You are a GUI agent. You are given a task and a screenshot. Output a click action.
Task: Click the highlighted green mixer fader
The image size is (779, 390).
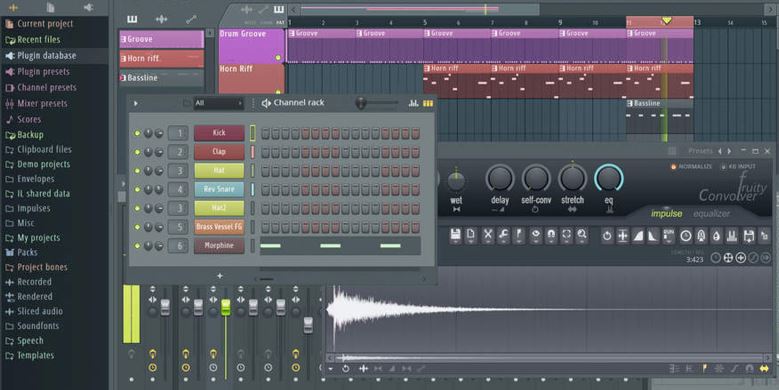226,307
